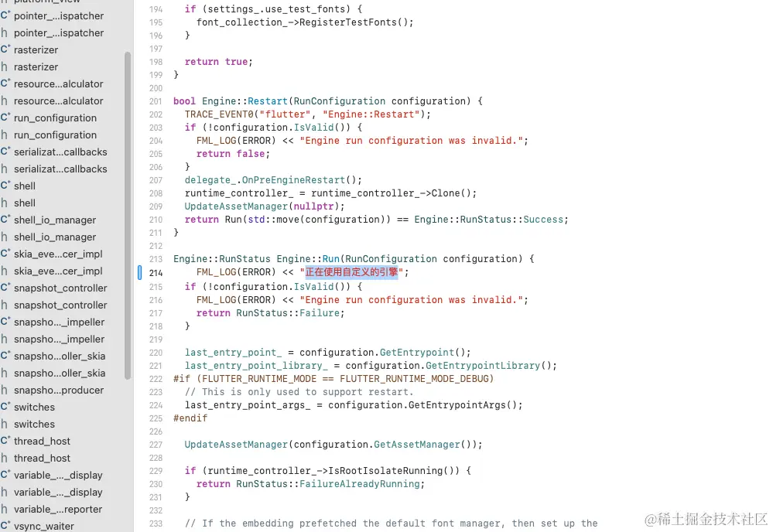
Task: Click the header icon of snapshot_controller
Action: point(5,305)
